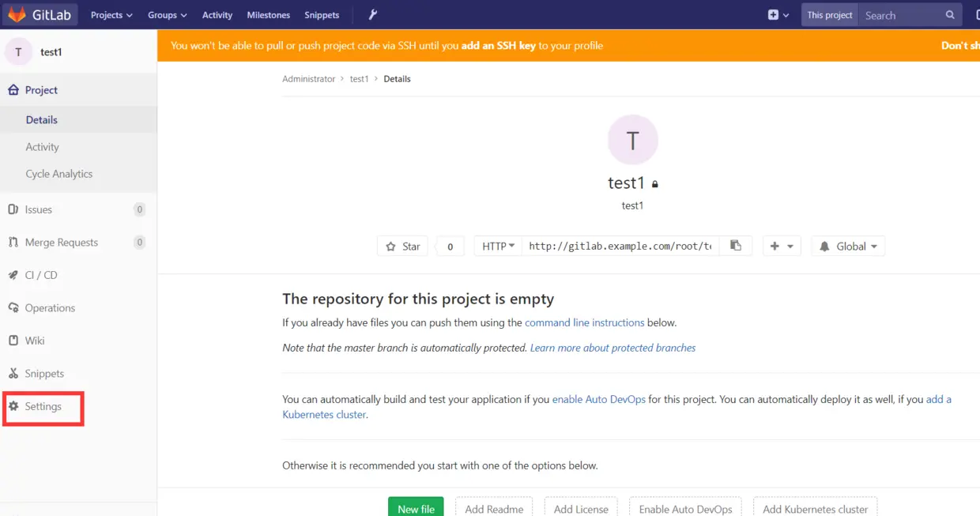
Task: Click the notification bell icon
Action: (x=825, y=247)
